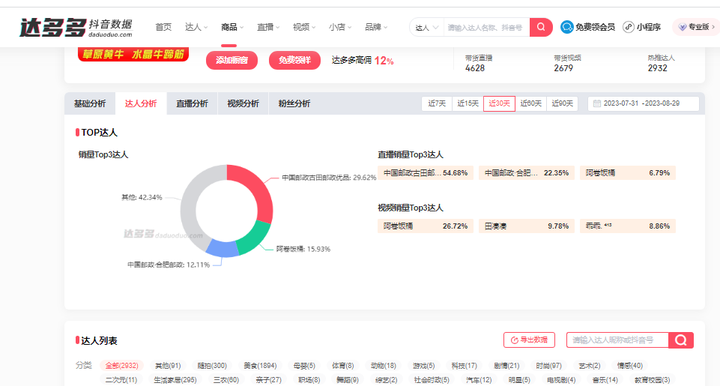Expand the 视频 navigation menu

click(304, 27)
